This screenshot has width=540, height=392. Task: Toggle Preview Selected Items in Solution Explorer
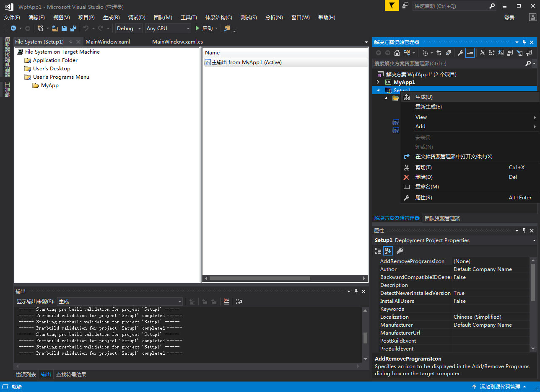click(470, 53)
